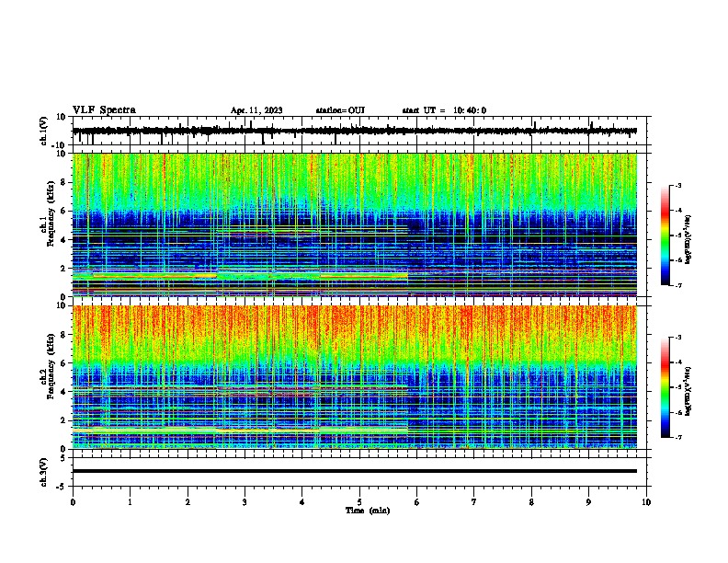Image resolution: width=728 pixels, height=563 pixels.
Task: Click the ch.1 (V) waveform axis label
Action: coord(43,131)
